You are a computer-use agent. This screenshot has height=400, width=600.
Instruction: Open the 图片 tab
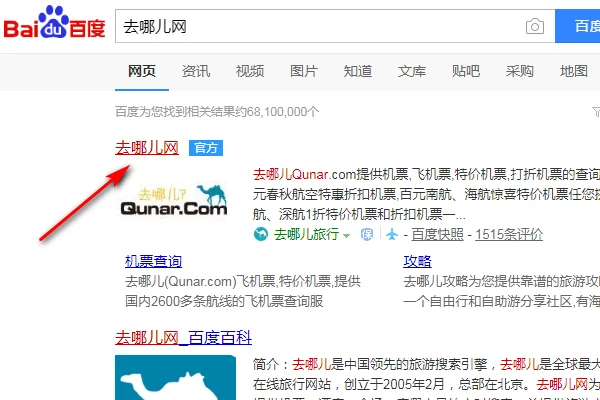pos(303,71)
